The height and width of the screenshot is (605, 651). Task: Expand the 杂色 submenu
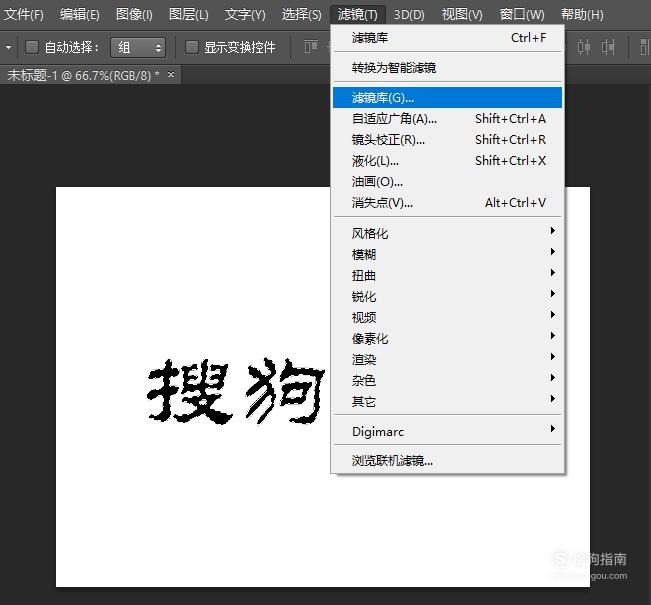(447, 380)
